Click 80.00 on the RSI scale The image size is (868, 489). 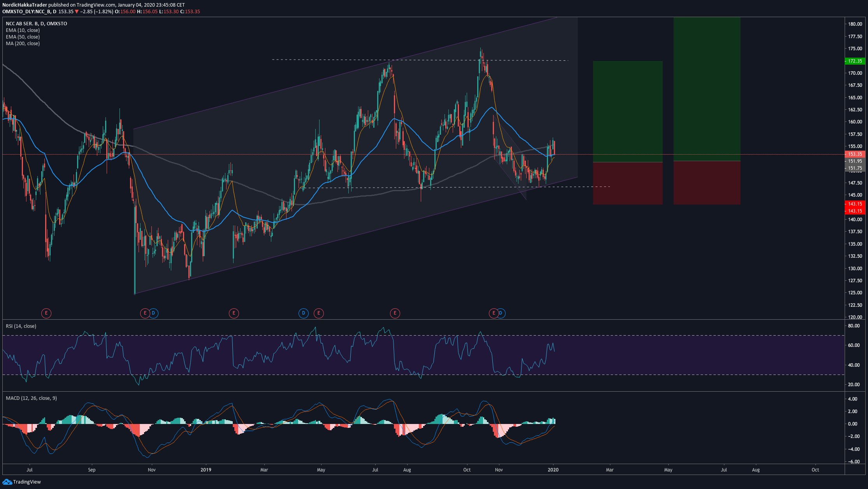point(854,326)
